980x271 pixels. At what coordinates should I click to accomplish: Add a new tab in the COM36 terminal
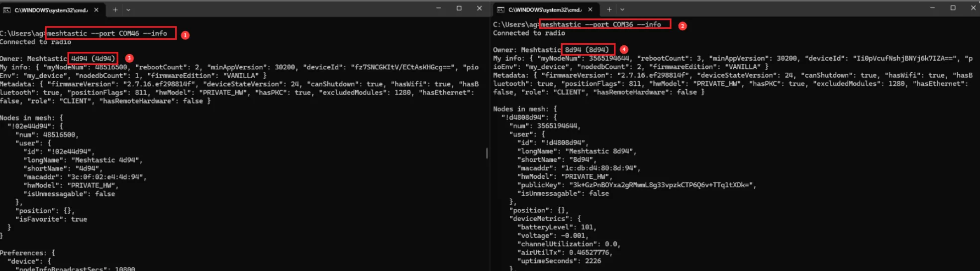609,9
